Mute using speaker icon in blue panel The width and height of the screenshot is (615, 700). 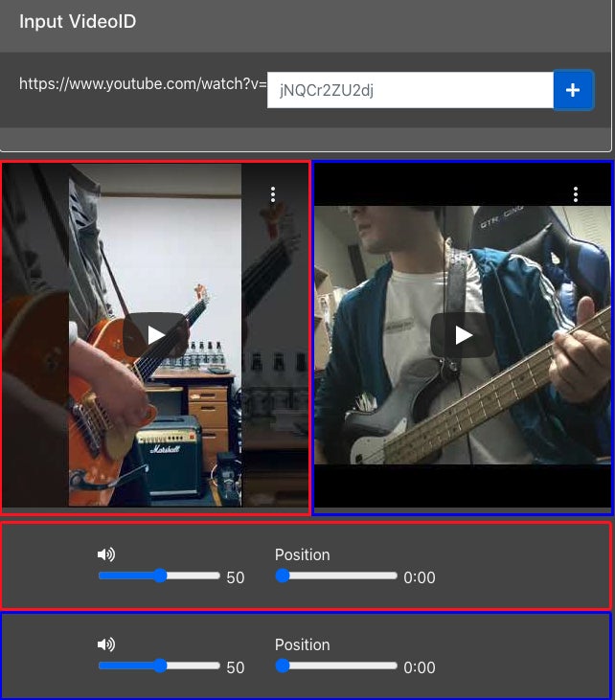pos(106,644)
